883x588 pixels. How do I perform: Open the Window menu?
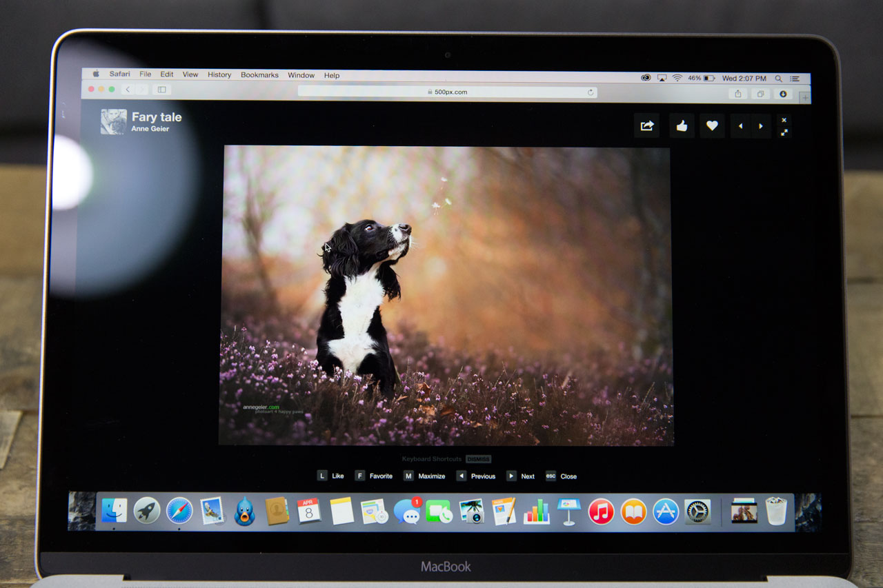pyautogui.click(x=301, y=75)
